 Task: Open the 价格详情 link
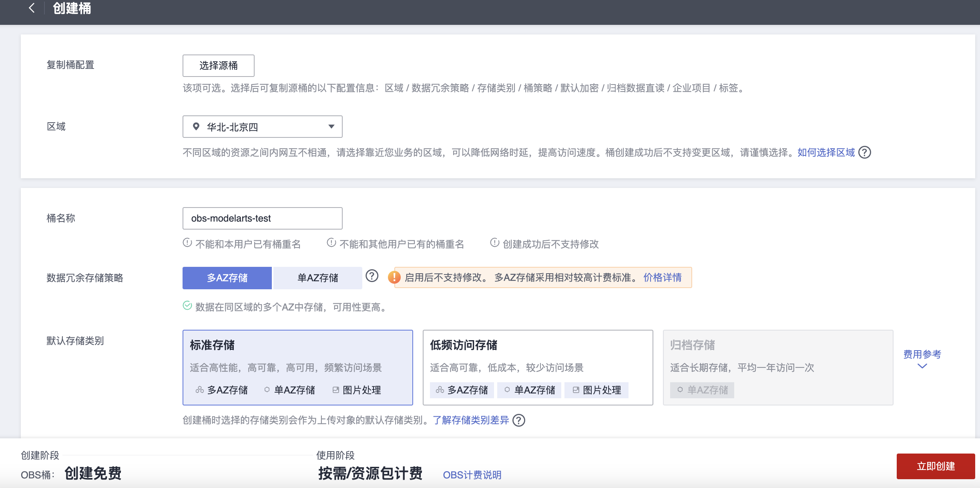pos(662,277)
